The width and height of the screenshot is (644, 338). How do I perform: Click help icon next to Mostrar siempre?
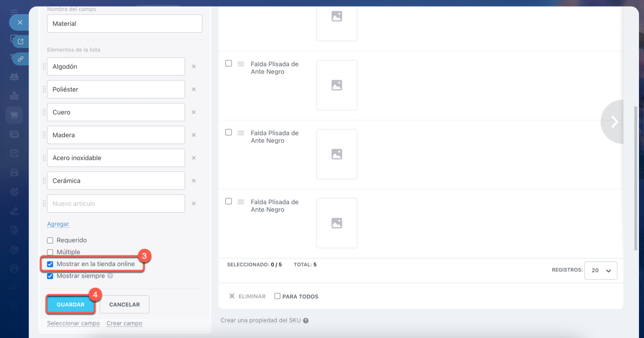pos(110,276)
